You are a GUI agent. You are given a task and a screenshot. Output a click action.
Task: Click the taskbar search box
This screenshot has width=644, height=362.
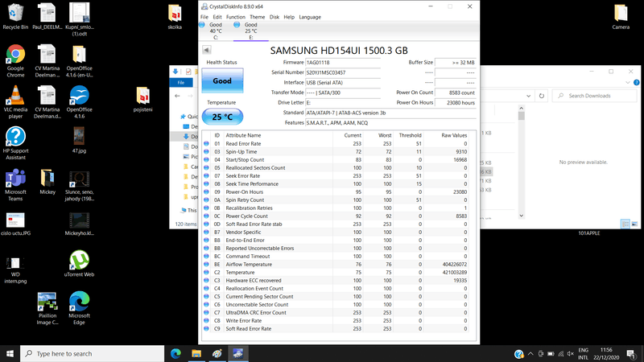tap(93, 354)
